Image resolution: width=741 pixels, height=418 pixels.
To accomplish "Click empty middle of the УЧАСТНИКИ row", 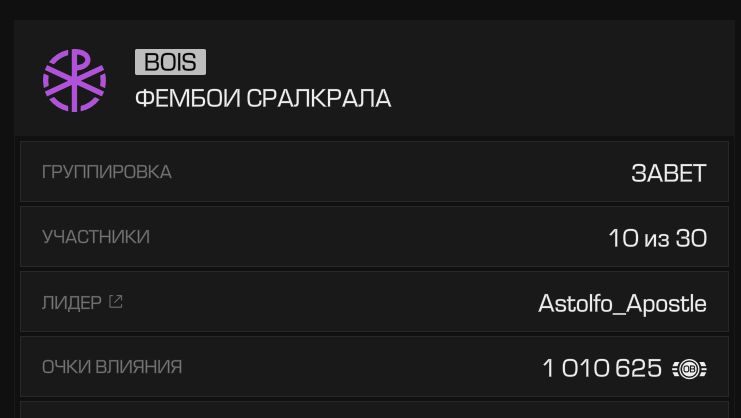I will (x=370, y=237).
